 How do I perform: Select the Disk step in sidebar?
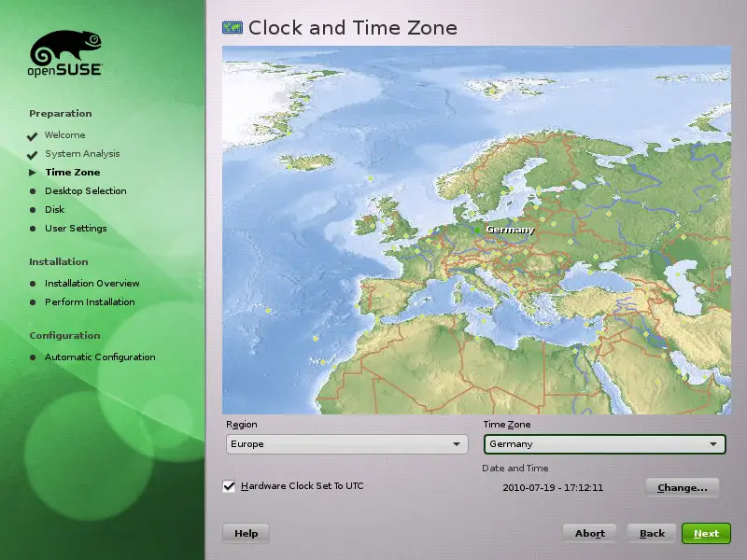click(x=54, y=210)
